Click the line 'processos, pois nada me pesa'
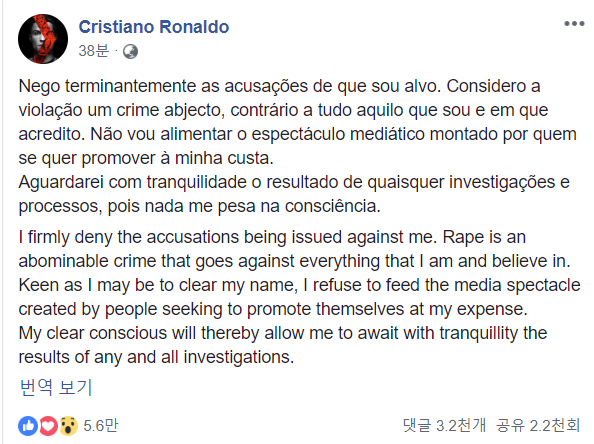 200,207
